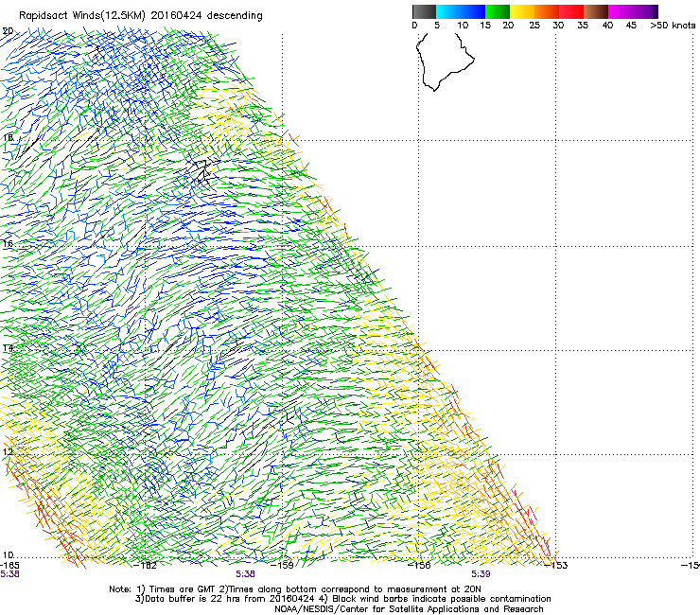The width and height of the screenshot is (700, 615).
Task: Click the latitude axis label '14'
Action: (8, 348)
